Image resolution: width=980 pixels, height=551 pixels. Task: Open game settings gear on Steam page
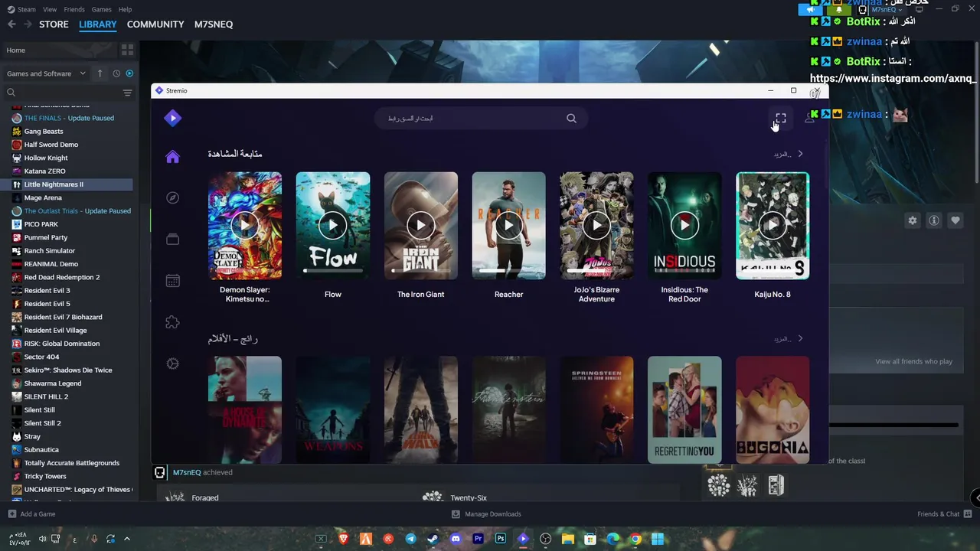click(913, 220)
